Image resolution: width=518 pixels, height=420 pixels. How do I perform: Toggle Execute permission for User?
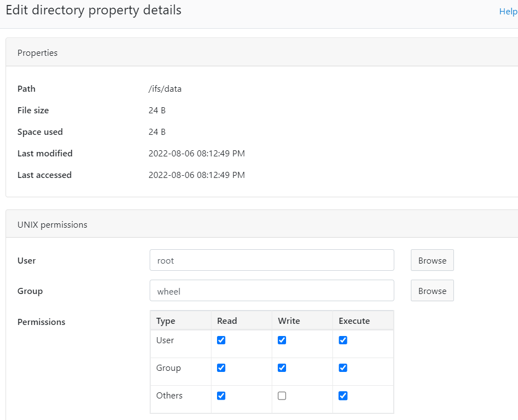click(342, 340)
